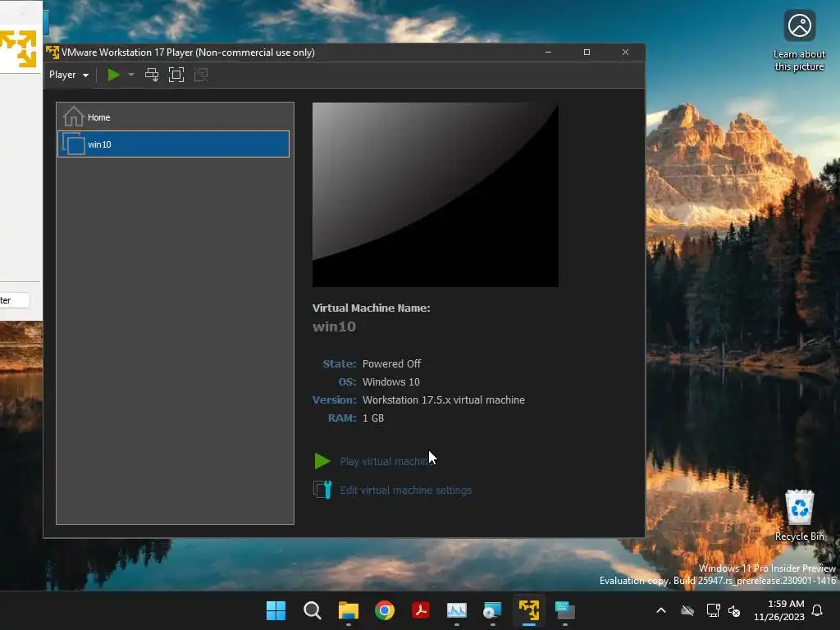Viewport: 840px width, 630px height.
Task: Open the last taskbar app with keyboard icon
Action: (564, 610)
